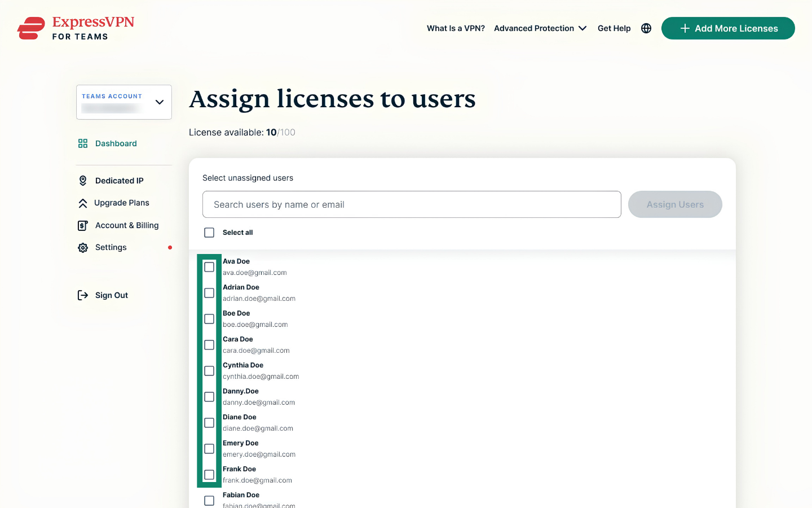Enable the checkbox for Cara Doe
Screen dimensions: 812x508
[x=209, y=345]
